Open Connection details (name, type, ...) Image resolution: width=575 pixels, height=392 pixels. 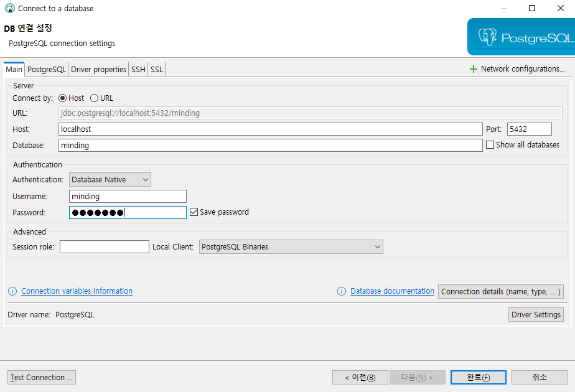500,292
